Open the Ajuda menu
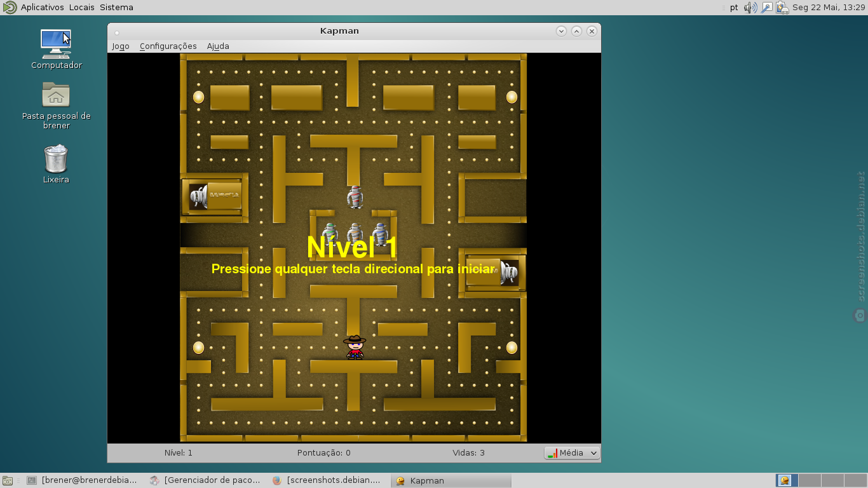 pyautogui.click(x=218, y=46)
